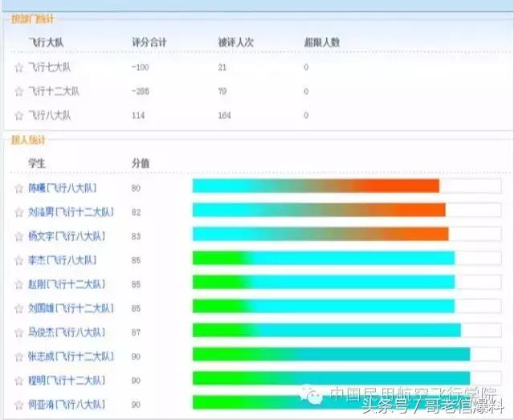
Task: Open 李杰 [飞行八大队] student link
Action: pyautogui.click(x=63, y=260)
